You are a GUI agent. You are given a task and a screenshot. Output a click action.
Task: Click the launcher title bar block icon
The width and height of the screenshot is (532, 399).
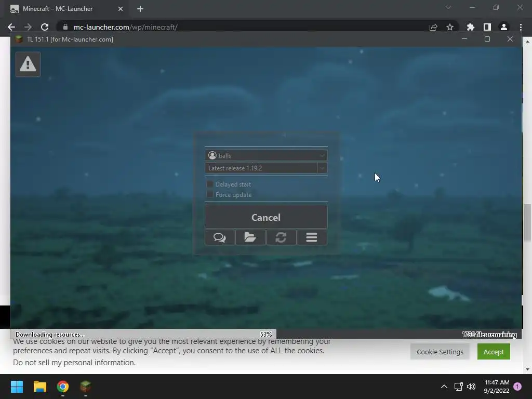tap(19, 39)
